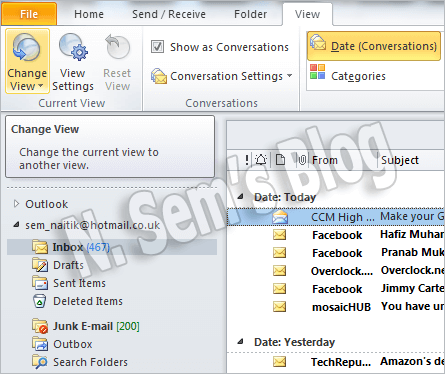The width and height of the screenshot is (445, 374).
Task: Expand the Outlook folder tree
Action: coord(16,203)
